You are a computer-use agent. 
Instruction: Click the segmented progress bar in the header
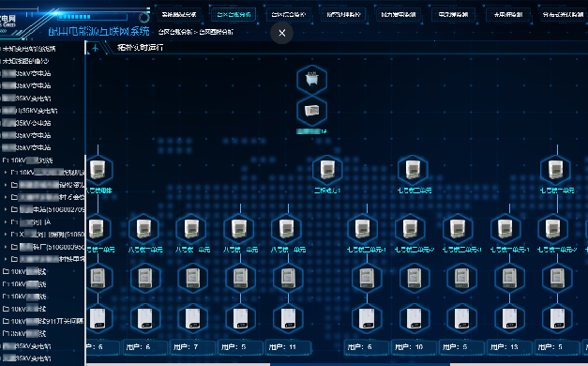92,17
